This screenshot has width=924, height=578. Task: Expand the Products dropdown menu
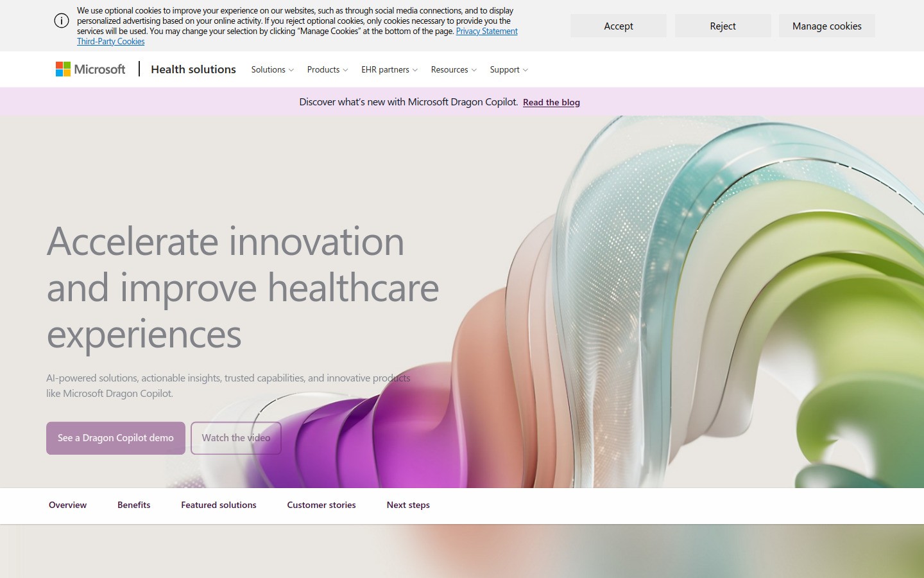coord(327,69)
